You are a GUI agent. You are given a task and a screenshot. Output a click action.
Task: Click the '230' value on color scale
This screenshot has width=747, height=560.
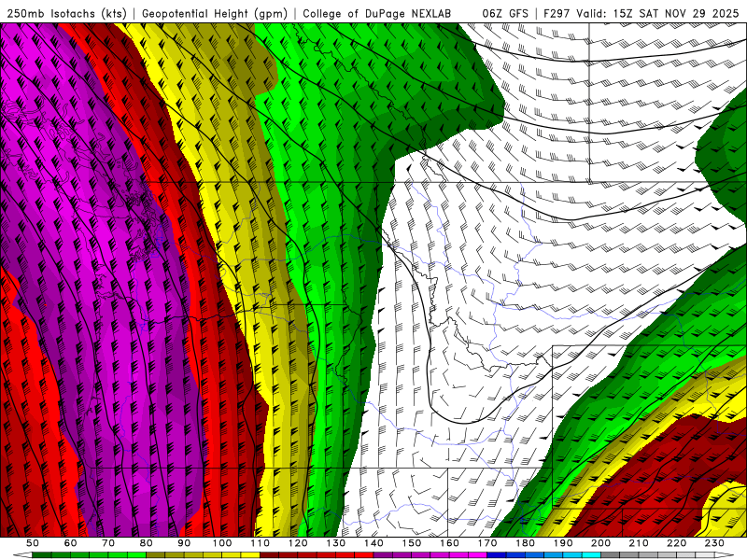click(714, 543)
